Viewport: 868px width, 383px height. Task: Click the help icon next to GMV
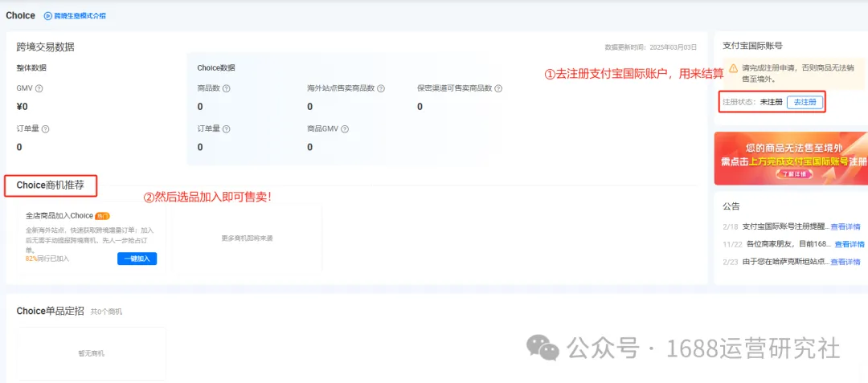tap(39, 88)
